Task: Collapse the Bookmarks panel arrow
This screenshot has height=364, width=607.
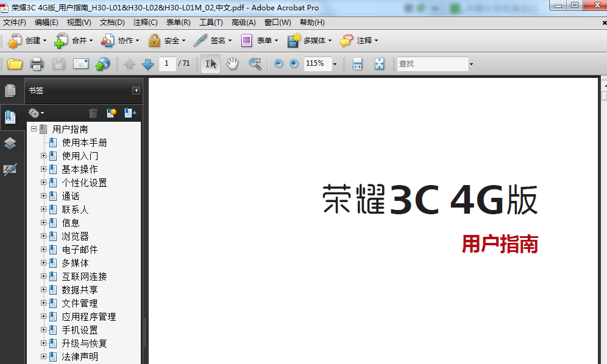Action: click(x=136, y=91)
